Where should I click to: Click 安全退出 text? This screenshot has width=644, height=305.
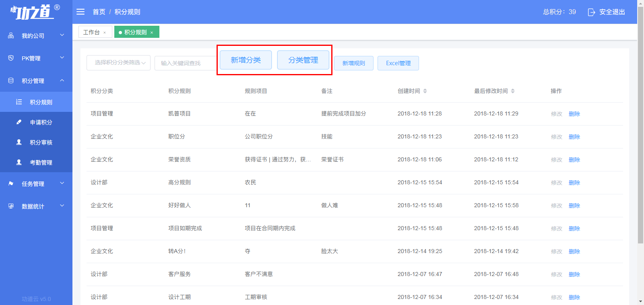[612, 12]
